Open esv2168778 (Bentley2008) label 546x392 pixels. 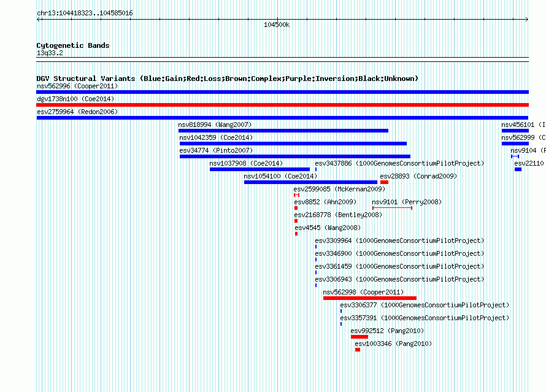338,215
